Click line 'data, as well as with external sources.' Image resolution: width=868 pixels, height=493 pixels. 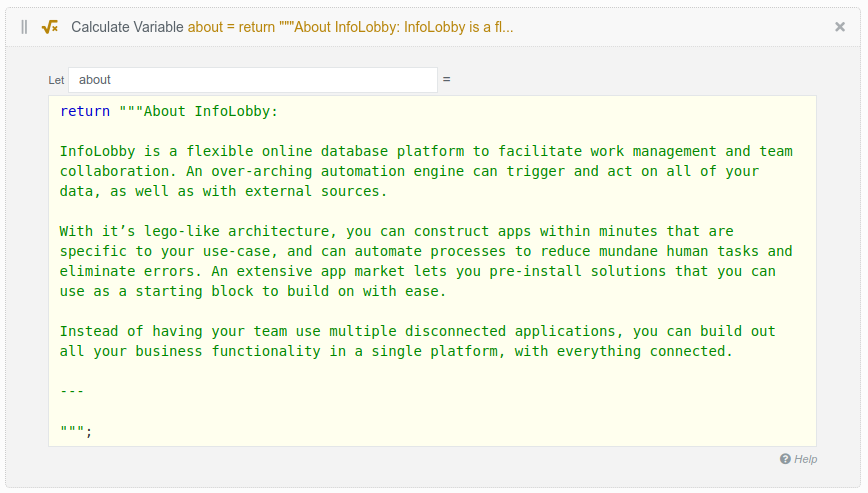pos(223,191)
